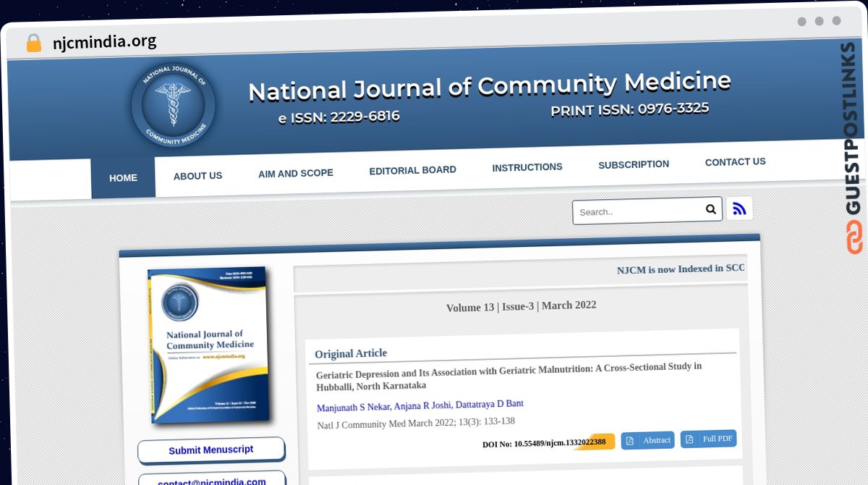Click the Original Article section heading

pos(351,353)
